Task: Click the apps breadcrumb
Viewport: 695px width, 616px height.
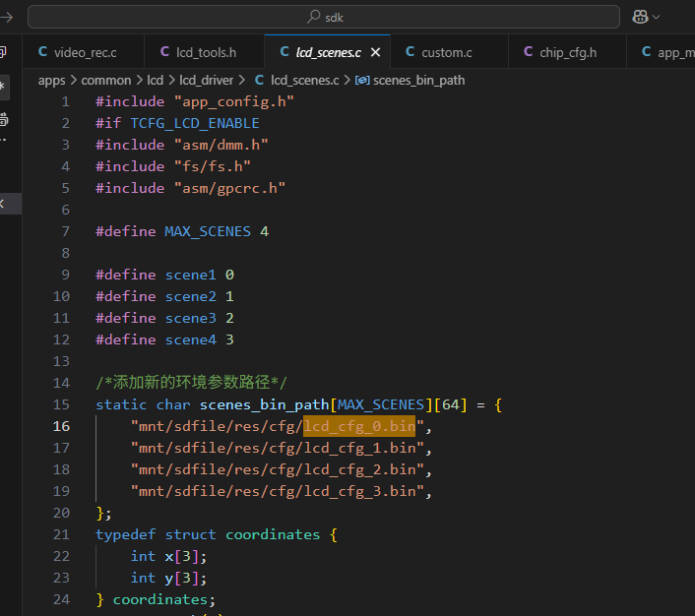Action: pos(51,81)
